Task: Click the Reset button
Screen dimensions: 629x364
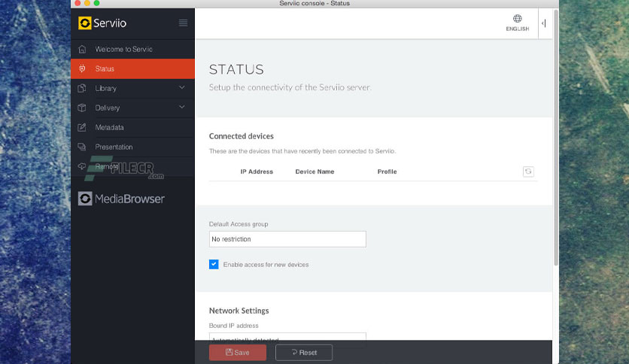Action: coord(304,353)
